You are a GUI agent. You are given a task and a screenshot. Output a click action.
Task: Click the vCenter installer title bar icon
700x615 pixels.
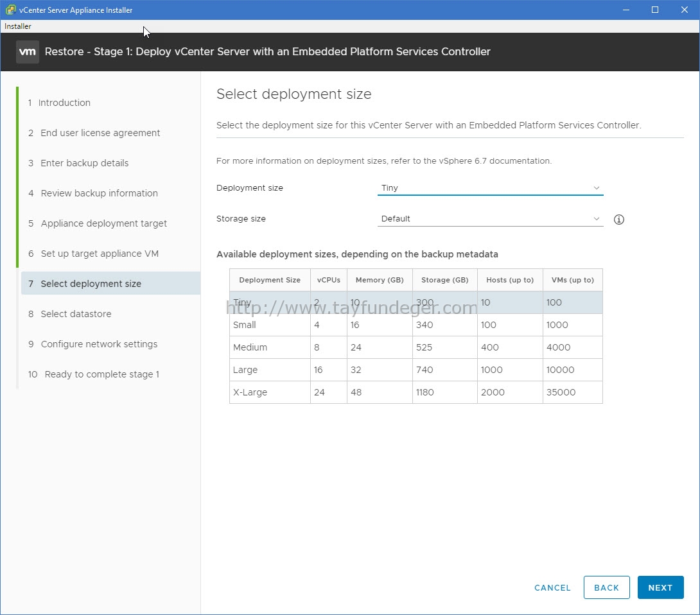[x=10, y=10]
